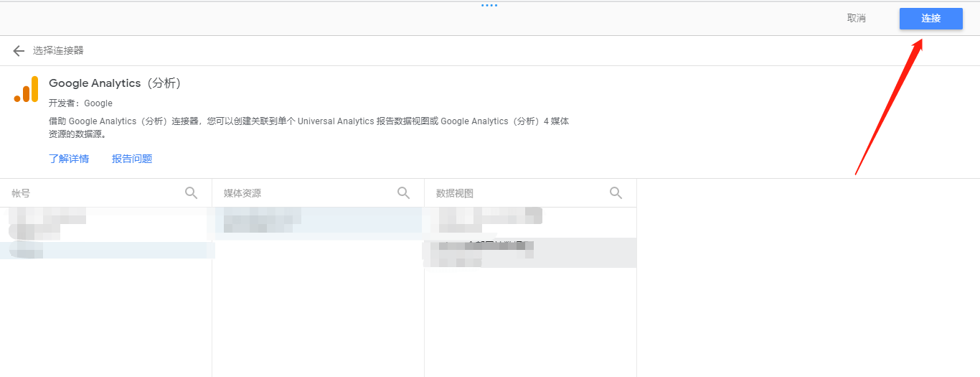Click the search icon in 媒体资源 column
980x377 pixels.
tap(403, 192)
